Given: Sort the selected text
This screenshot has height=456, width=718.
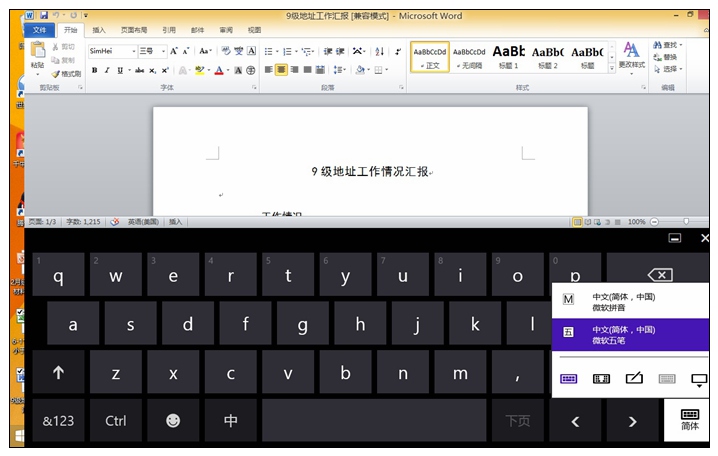Looking at the screenshot, I should tap(379, 51).
